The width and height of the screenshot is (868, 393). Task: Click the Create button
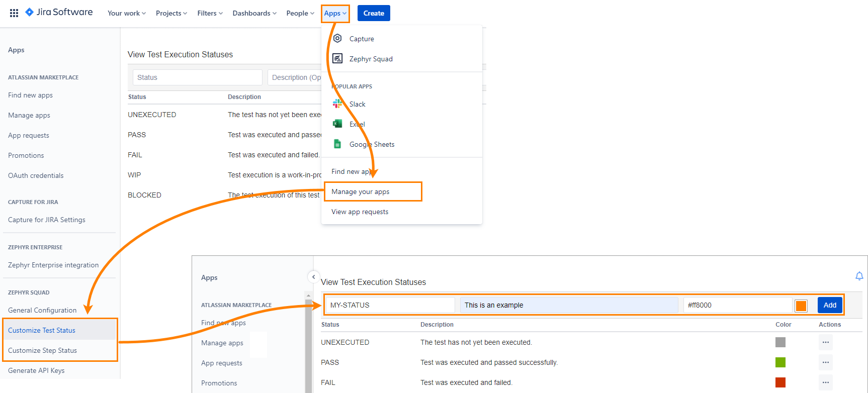pyautogui.click(x=374, y=13)
